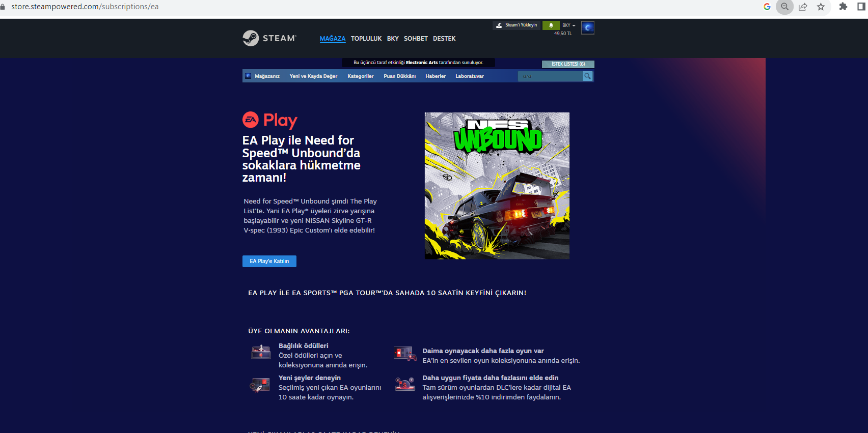Viewport: 868px width, 433px height.
Task: Expand the BKY account dropdown
Action: point(568,25)
